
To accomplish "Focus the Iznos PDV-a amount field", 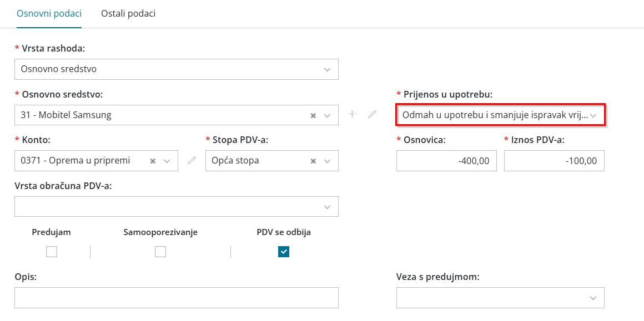I will (x=554, y=161).
